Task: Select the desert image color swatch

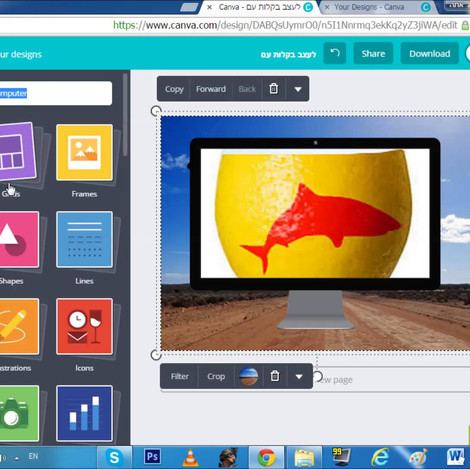Action: 249,376
